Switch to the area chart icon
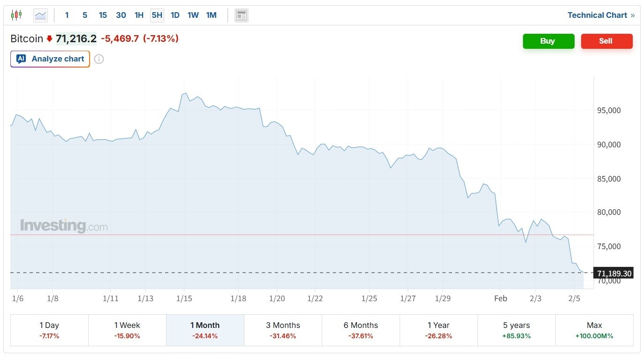The width and height of the screenshot is (644, 357). point(41,15)
